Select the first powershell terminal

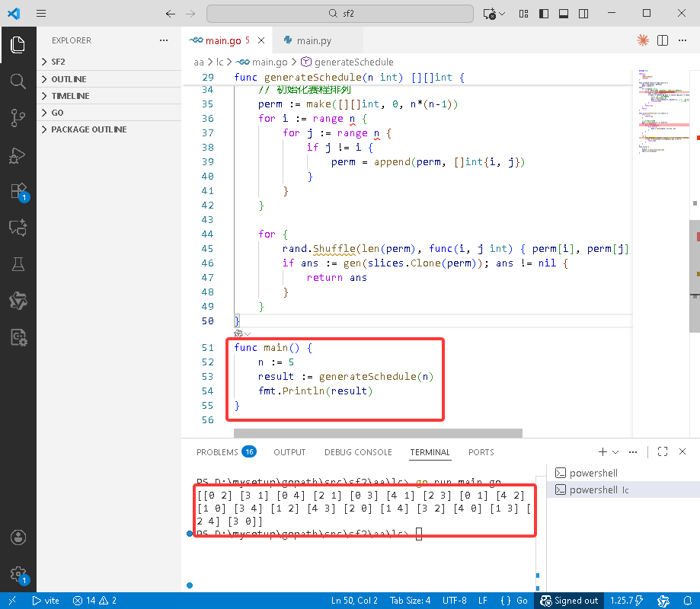(x=623, y=473)
